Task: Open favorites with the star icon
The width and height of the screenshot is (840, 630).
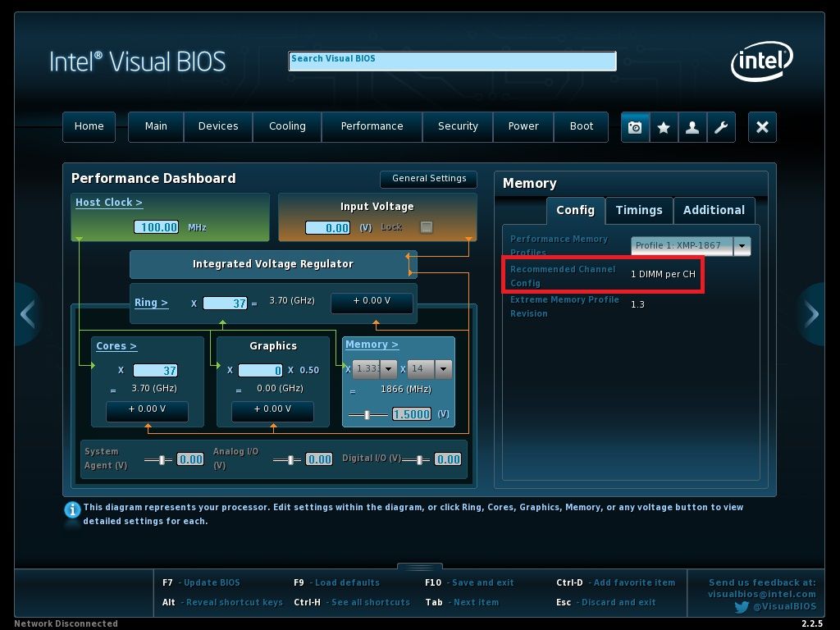Action: tap(664, 127)
